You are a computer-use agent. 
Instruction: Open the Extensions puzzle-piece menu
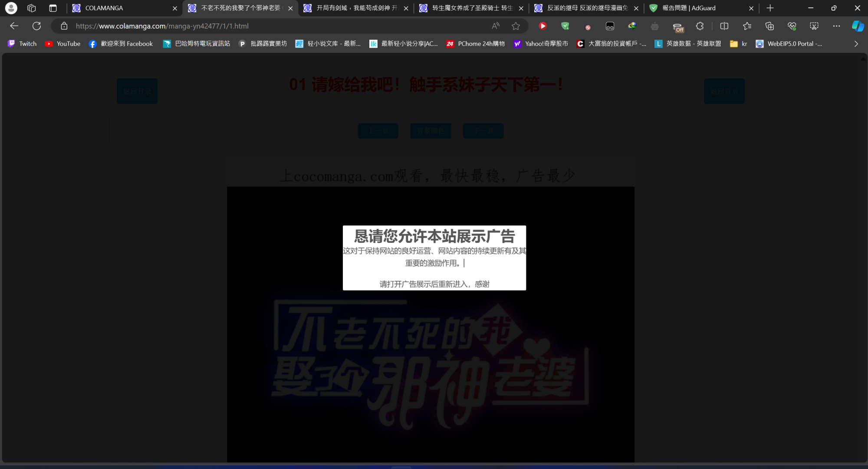[700, 26]
